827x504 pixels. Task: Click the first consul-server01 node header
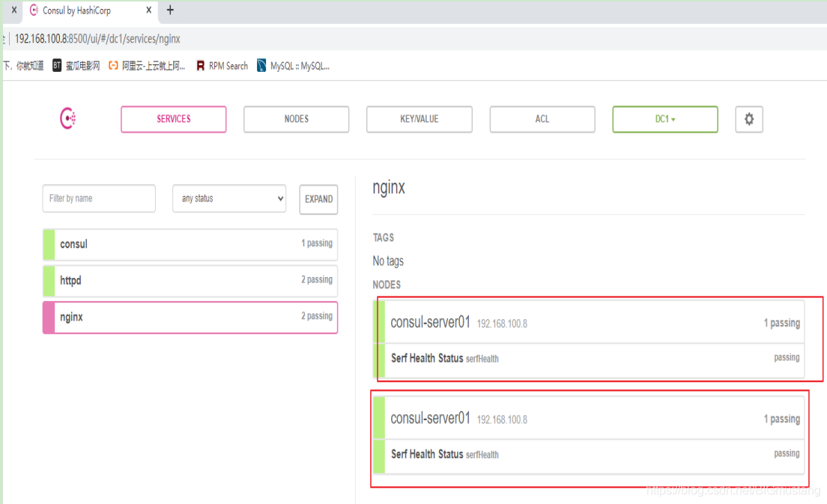[589, 322]
